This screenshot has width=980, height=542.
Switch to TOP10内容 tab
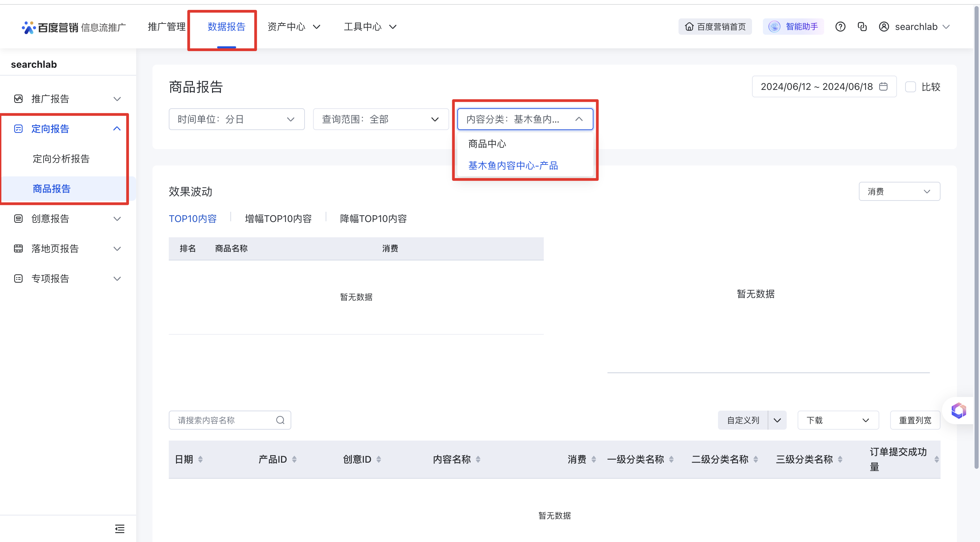pos(193,219)
